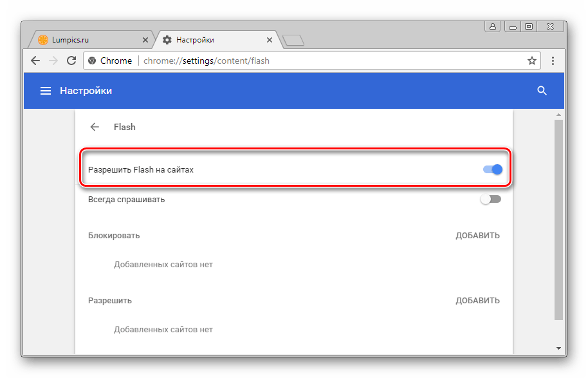This screenshot has height=378, width=588.
Task: Open a new tab with the new-tab button
Action: [293, 41]
